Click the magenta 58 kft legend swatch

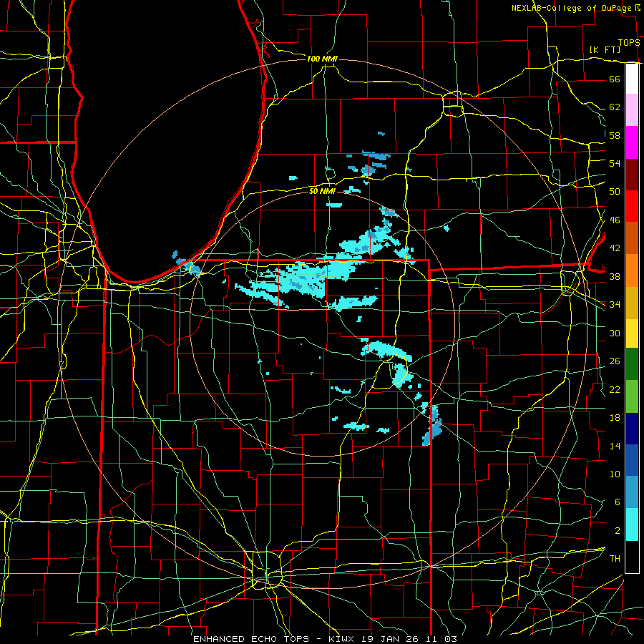632,142
